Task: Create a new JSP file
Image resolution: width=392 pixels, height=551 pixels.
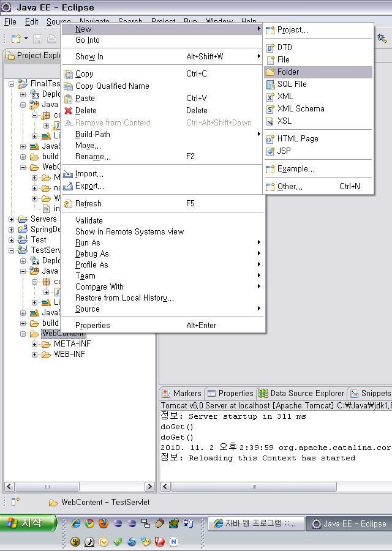Action: tap(318, 151)
